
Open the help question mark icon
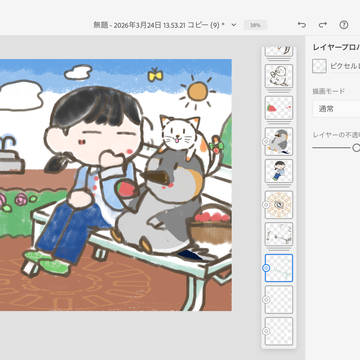coord(344,25)
